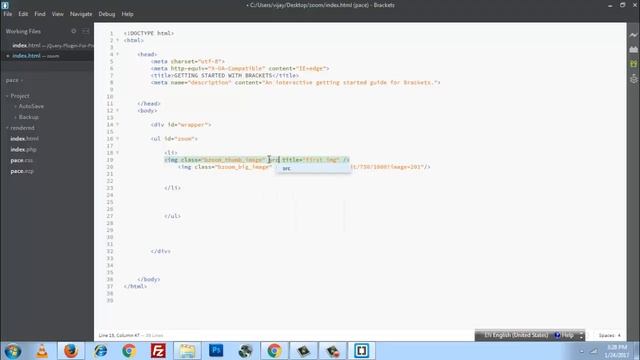This screenshot has height=360, width=640.
Task: Open the View menu
Action: click(58, 14)
